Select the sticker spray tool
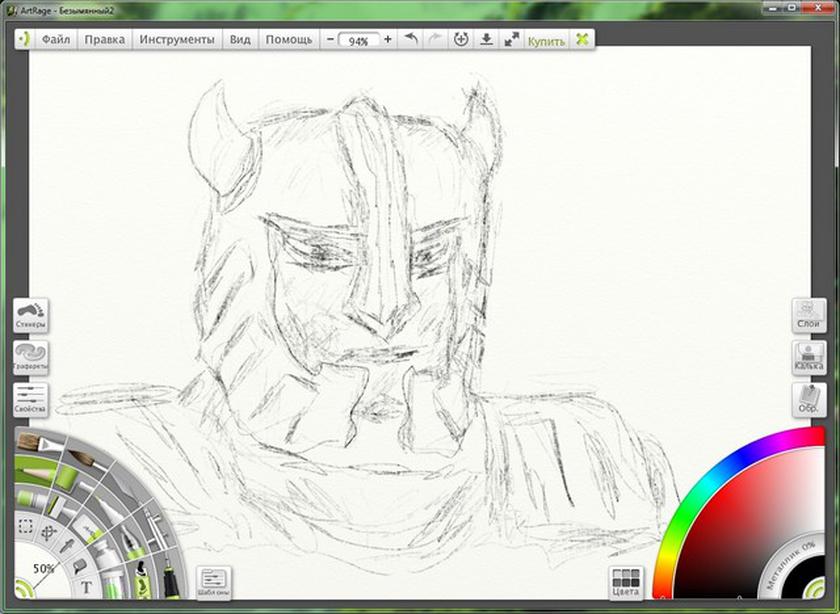 pos(141,579)
